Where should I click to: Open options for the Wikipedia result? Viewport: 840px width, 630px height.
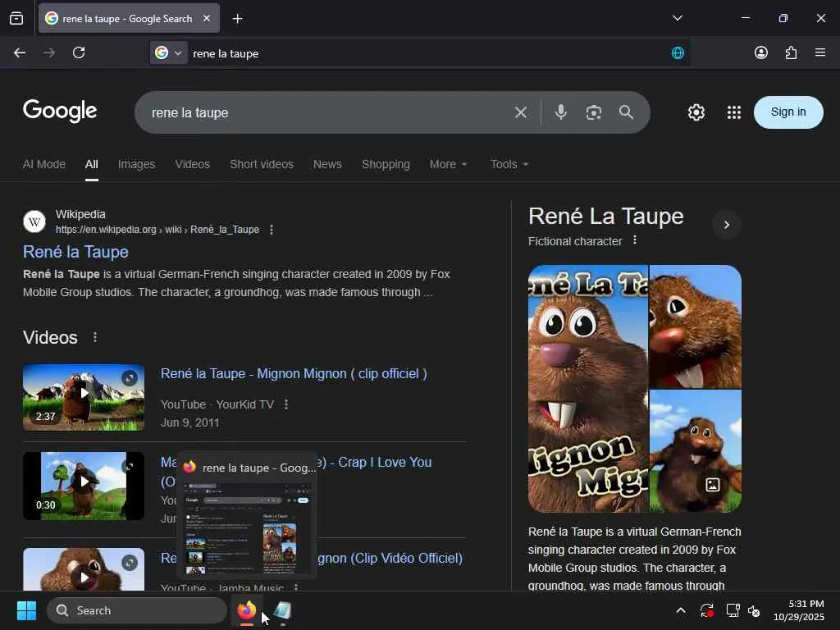pyautogui.click(x=272, y=230)
